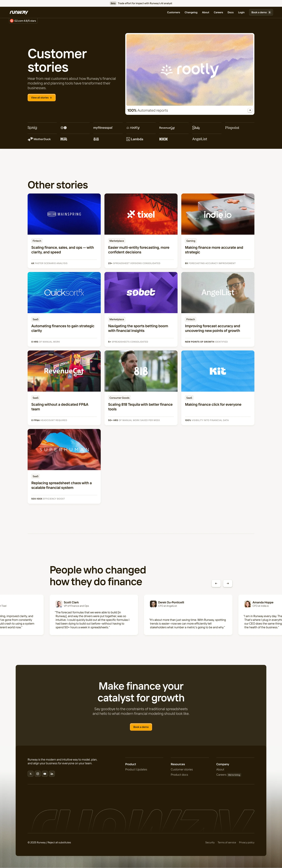Select MotherDuck logo in customer list

coord(39,139)
